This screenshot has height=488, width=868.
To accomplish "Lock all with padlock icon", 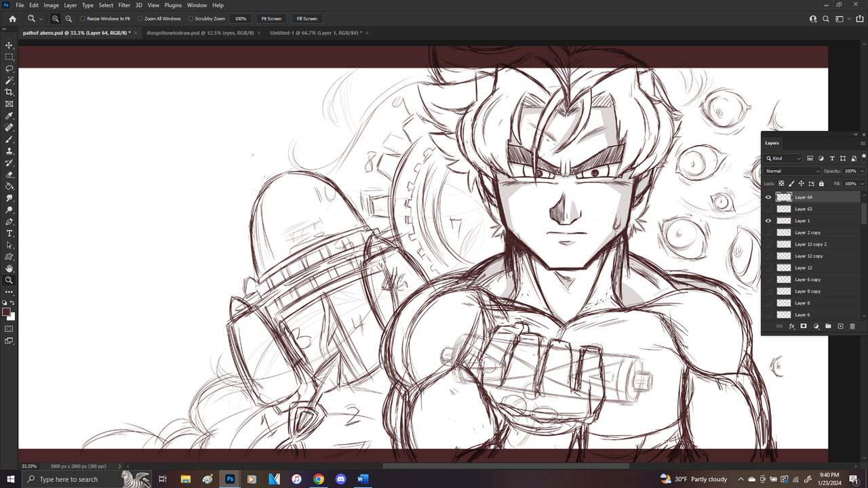I will click(821, 183).
